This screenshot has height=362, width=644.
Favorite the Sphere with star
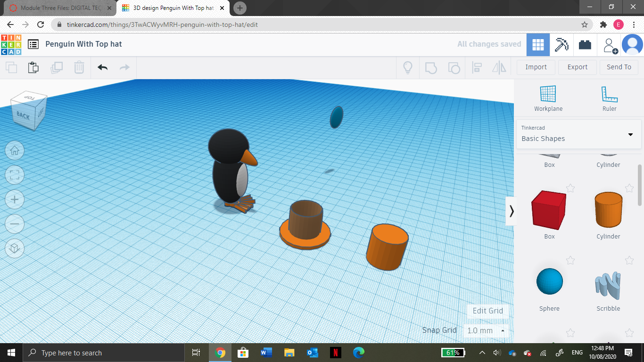click(570, 260)
